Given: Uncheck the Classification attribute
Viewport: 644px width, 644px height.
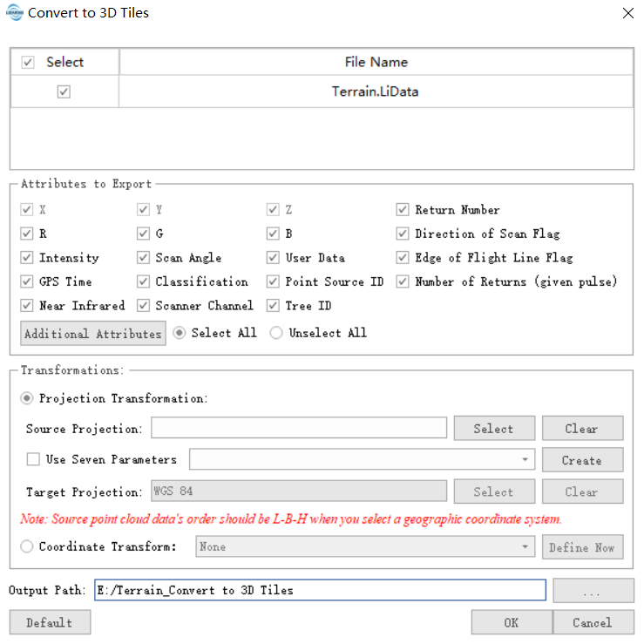Looking at the screenshot, I should pos(143,281).
